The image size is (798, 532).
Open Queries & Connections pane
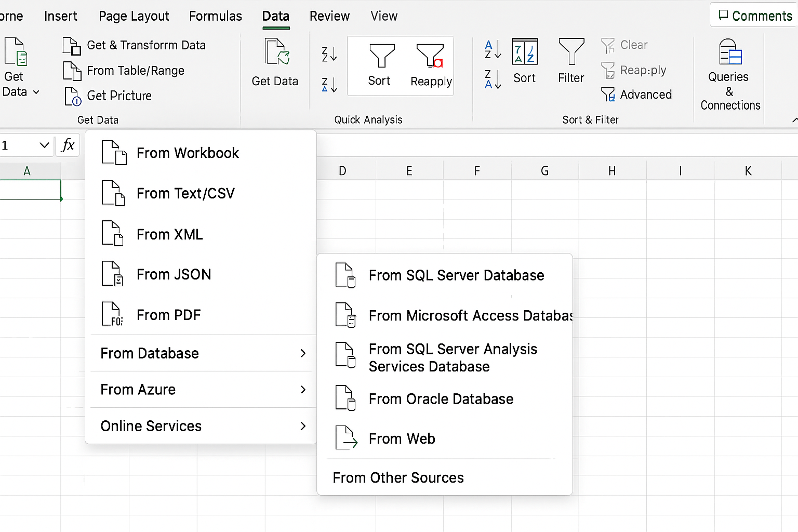point(730,75)
